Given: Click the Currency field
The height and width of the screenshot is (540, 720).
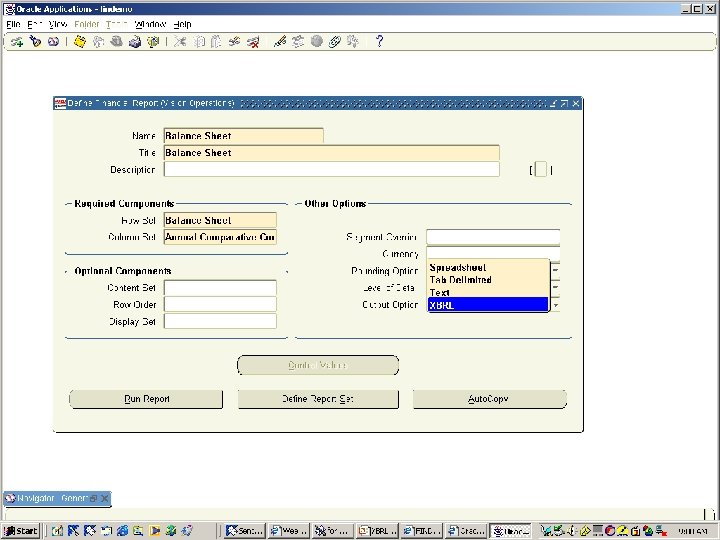Looking at the screenshot, I should pos(493,253).
